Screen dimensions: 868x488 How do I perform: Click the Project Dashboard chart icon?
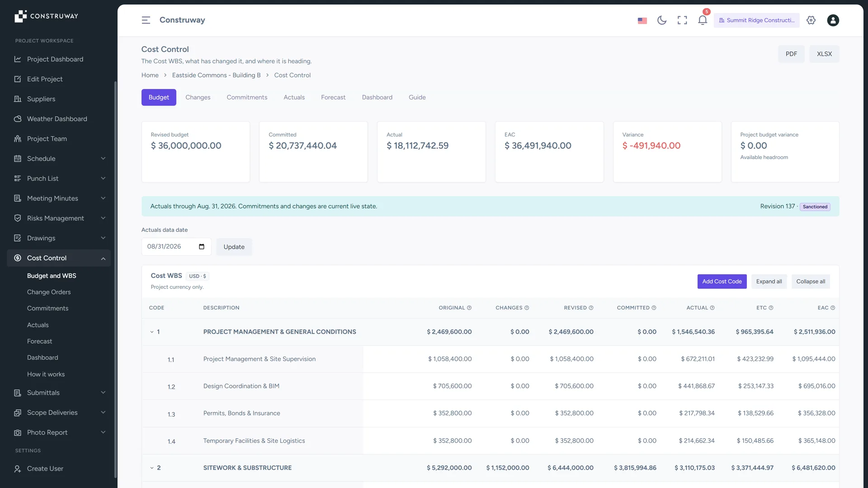click(x=18, y=59)
